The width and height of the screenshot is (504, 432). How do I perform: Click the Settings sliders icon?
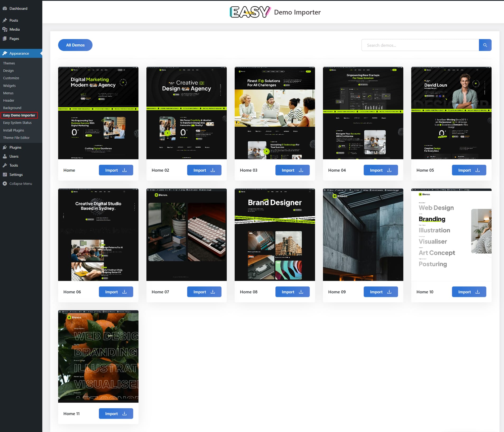coord(5,175)
